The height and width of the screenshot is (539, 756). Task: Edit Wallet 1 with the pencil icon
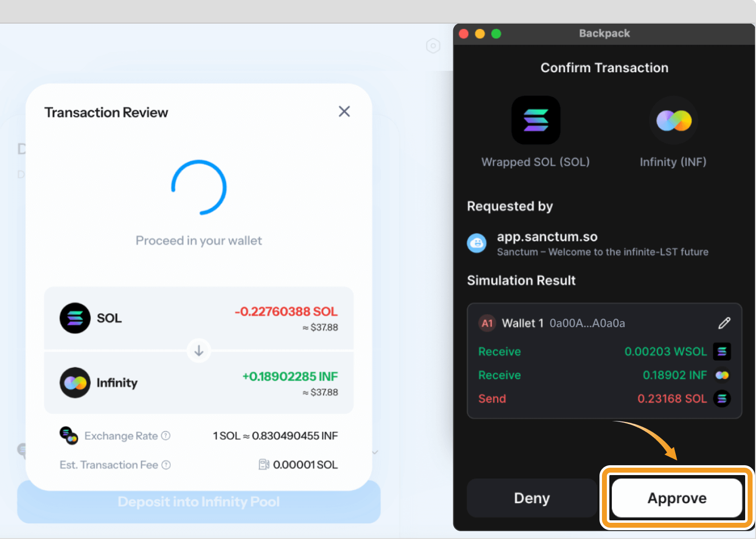pyautogui.click(x=724, y=323)
